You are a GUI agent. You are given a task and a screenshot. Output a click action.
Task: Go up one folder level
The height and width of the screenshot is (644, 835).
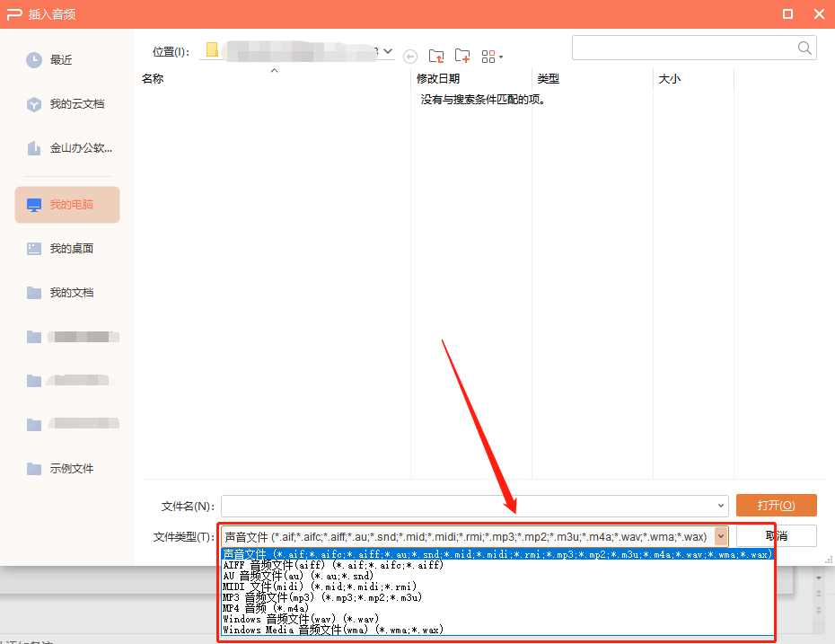tap(436, 56)
